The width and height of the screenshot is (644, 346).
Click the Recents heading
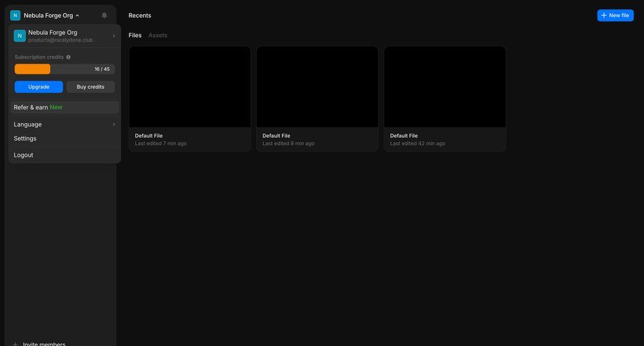pyautogui.click(x=140, y=15)
